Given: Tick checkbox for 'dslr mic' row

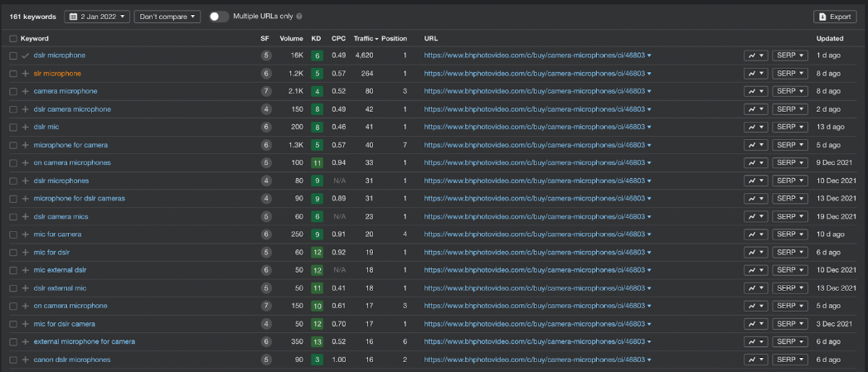Looking at the screenshot, I should 13,128.
